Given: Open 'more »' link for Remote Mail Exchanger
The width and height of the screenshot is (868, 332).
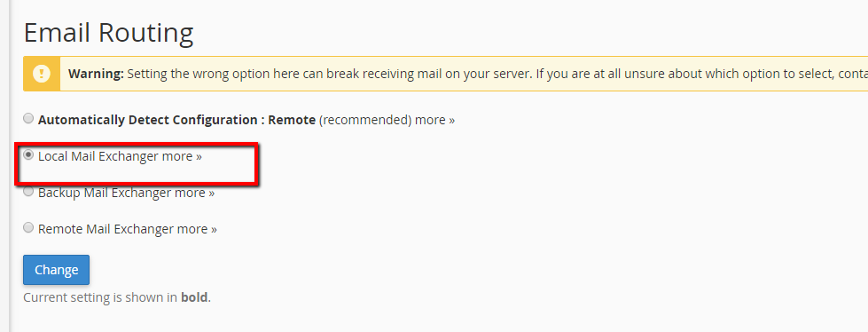Looking at the screenshot, I should tap(197, 229).
